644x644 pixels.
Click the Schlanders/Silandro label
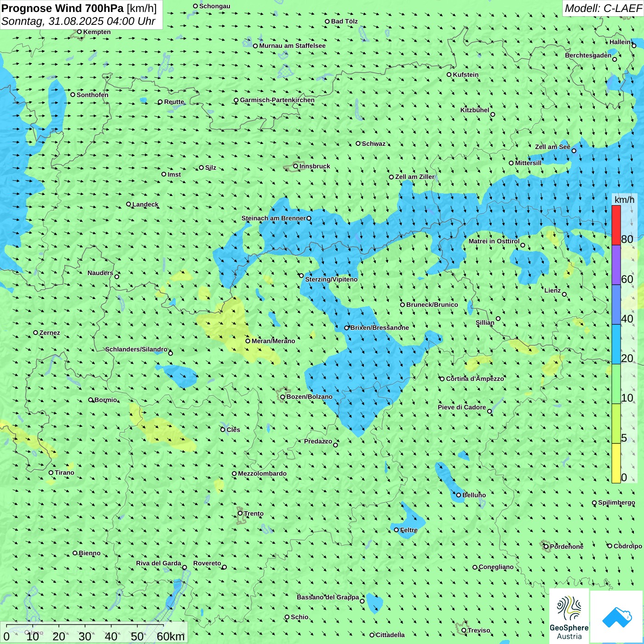136,349
